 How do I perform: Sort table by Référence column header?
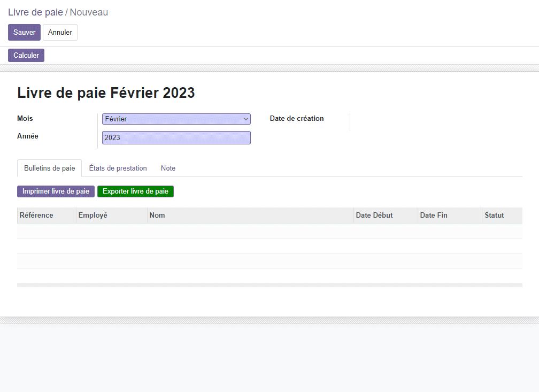(47, 216)
